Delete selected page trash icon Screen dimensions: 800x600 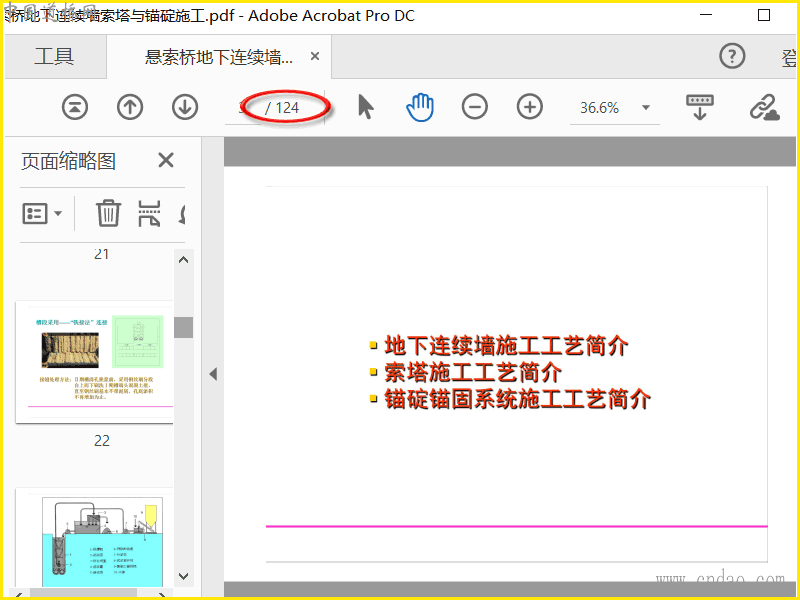point(108,213)
